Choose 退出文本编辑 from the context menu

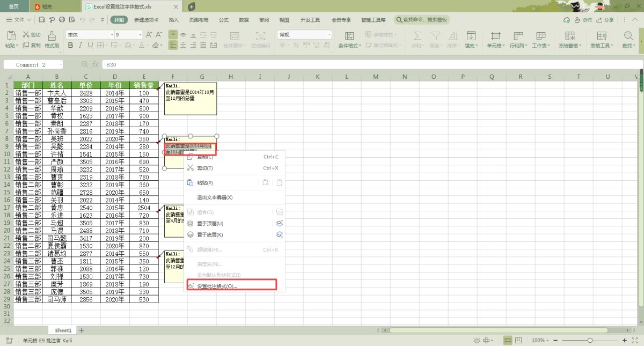tap(215, 197)
